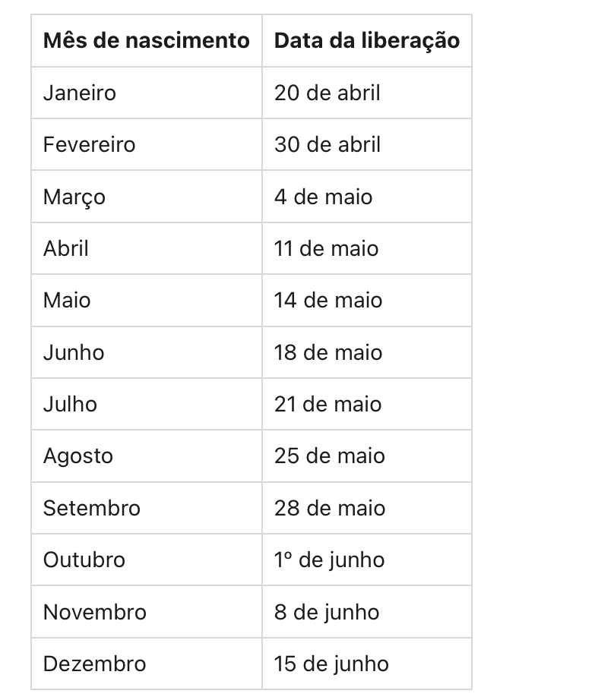The height and width of the screenshot is (700, 598).
Task: Select the Abril month cell
Action: click(66, 248)
